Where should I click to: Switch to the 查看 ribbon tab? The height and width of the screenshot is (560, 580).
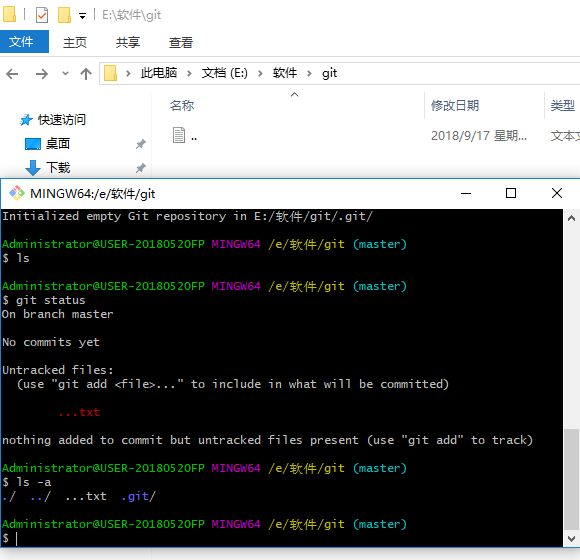181,42
